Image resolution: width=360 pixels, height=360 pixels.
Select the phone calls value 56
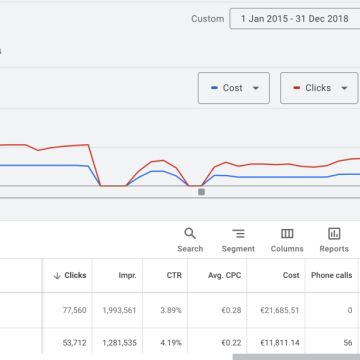click(x=348, y=342)
